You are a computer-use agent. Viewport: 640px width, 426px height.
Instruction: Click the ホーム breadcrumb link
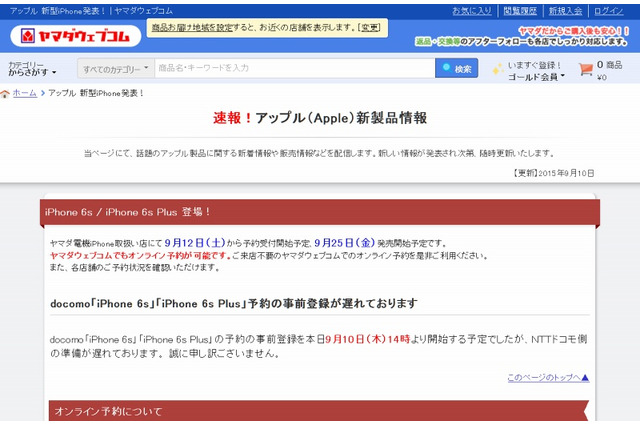[x=24, y=93]
